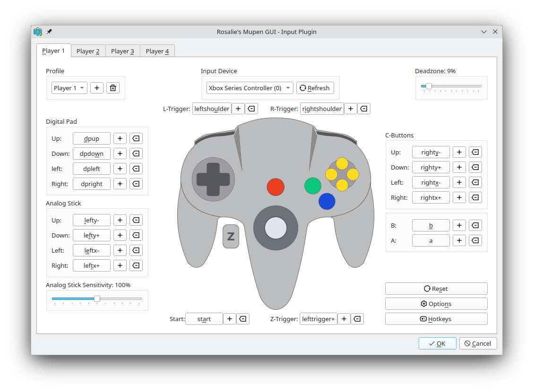Clear the B button mapping
534x392 pixels.
coord(475,225)
